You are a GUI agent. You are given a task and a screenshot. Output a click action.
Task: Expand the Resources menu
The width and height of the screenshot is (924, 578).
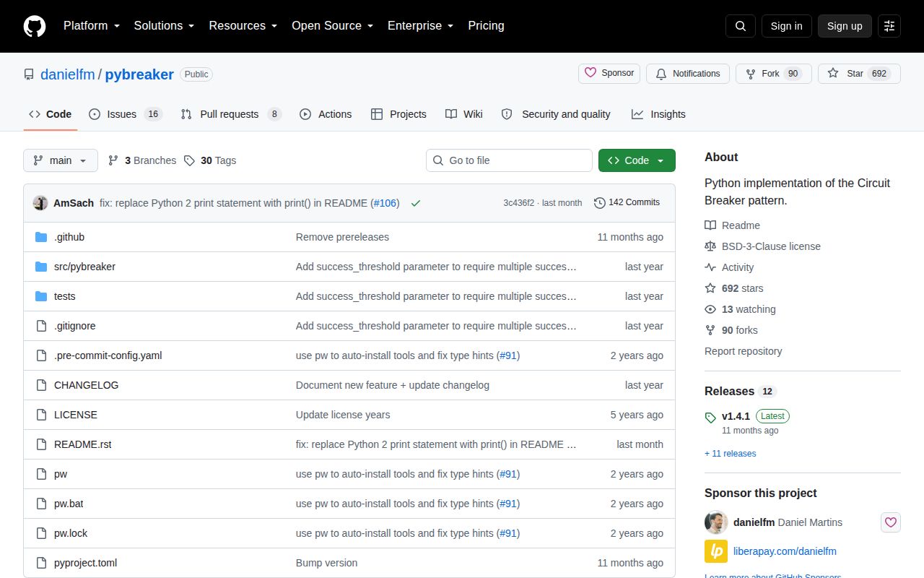point(243,26)
